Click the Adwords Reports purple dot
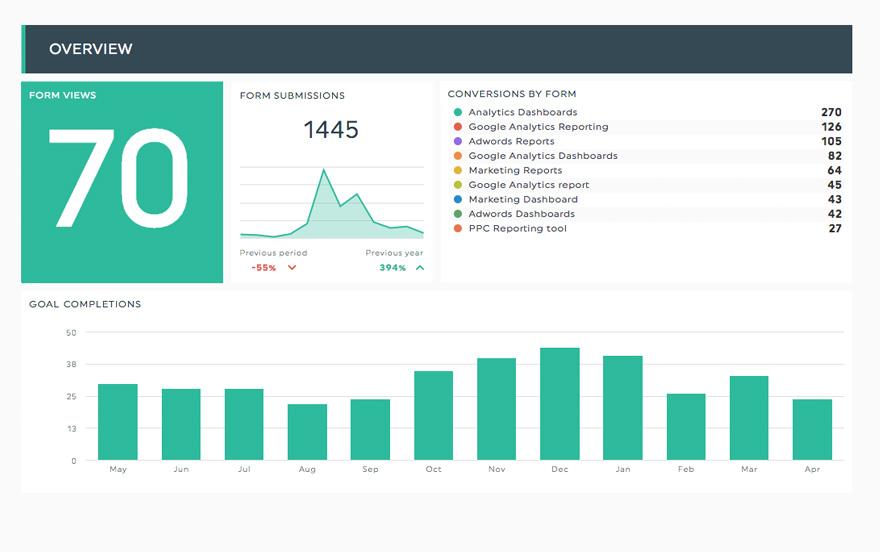This screenshot has height=552, width=880. click(x=458, y=142)
